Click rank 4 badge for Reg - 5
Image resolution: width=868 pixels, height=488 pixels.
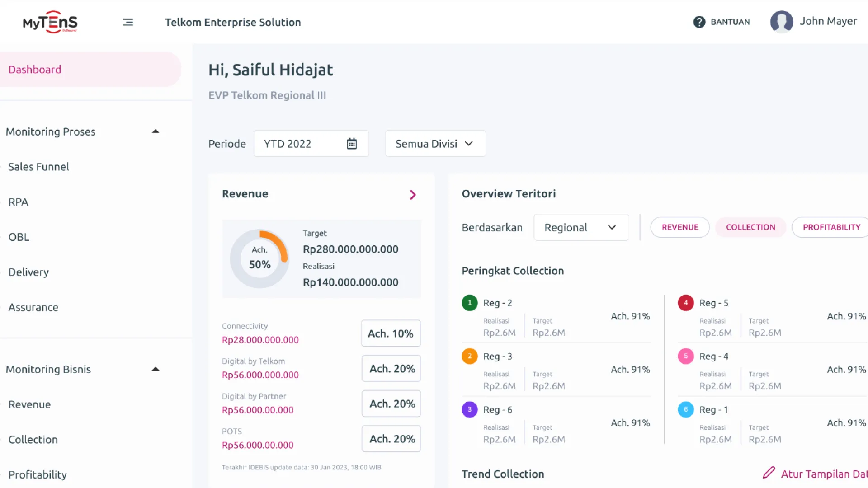tap(686, 303)
